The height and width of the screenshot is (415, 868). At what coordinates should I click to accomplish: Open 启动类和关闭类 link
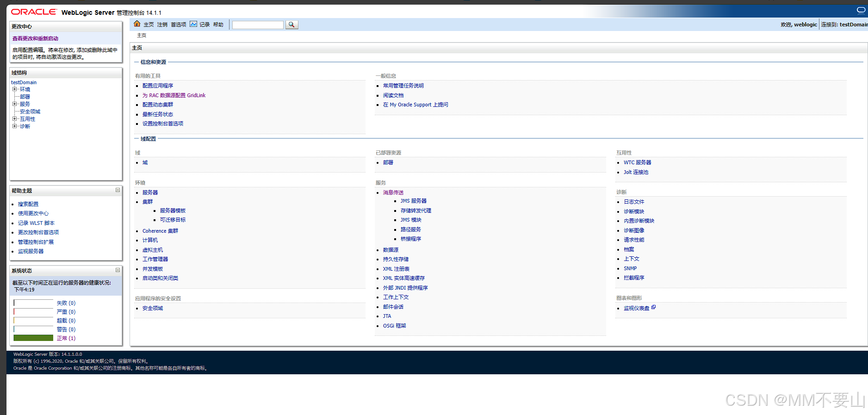click(160, 278)
